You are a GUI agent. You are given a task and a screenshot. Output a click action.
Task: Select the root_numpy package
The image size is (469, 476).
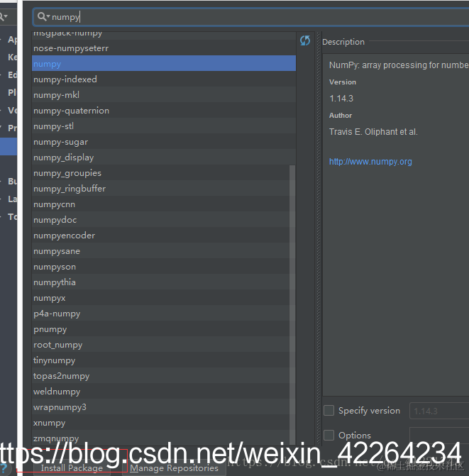coord(160,345)
